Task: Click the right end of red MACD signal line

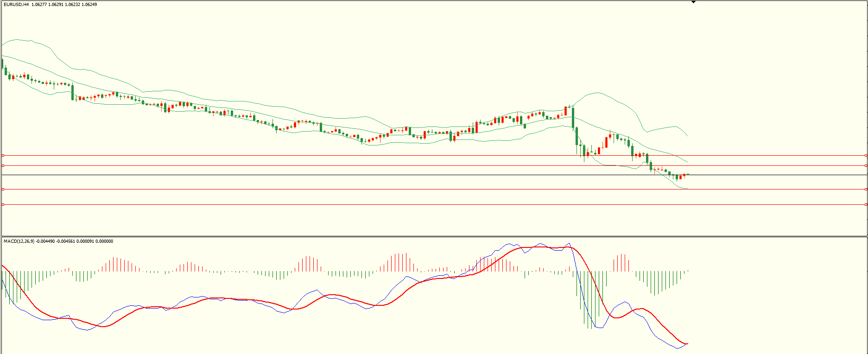Action: [x=687, y=344]
